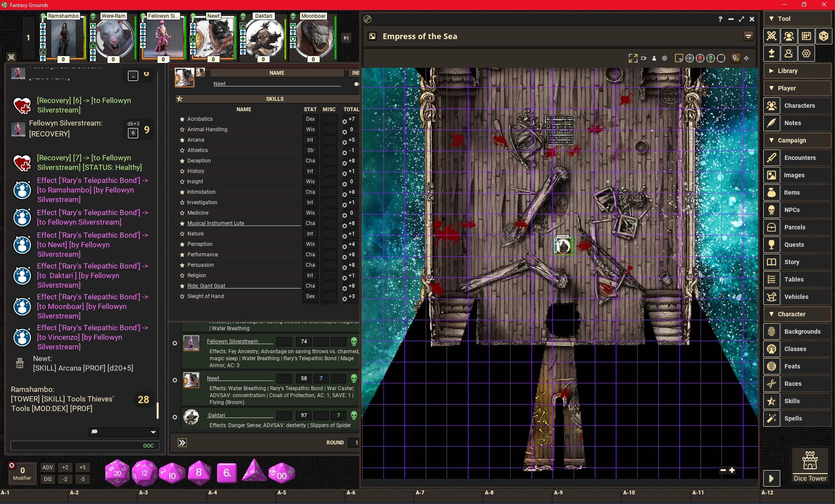Collapse the Tool sidebar section
This screenshot has width=835, height=504.
click(x=797, y=19)
